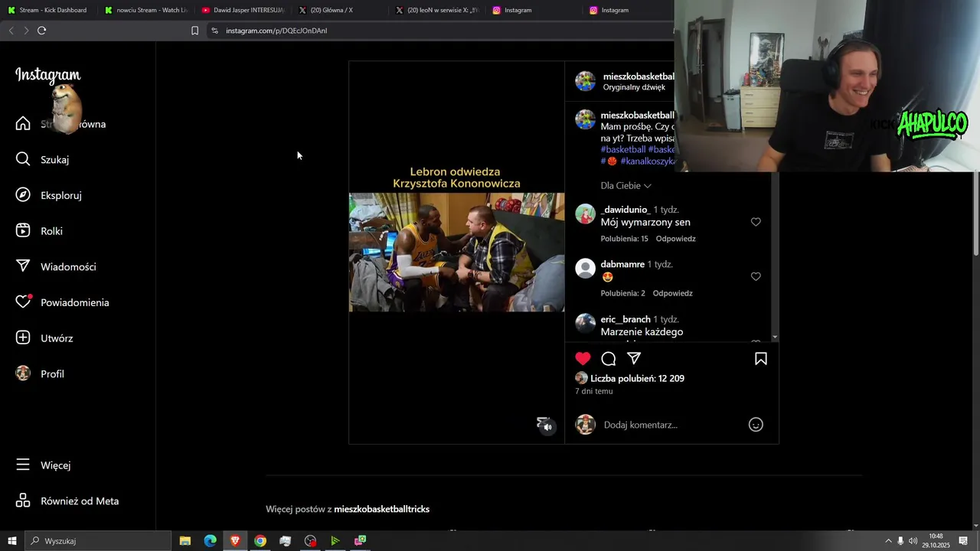Switch to (20) leoN w serwisie X tab
Screen dimensions: 980x551
tap(437, 10)
